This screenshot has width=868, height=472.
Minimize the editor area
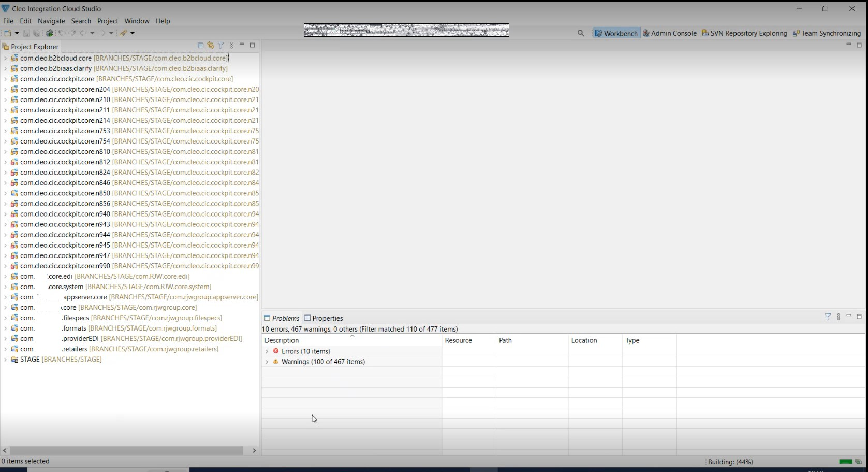point(849,45)
